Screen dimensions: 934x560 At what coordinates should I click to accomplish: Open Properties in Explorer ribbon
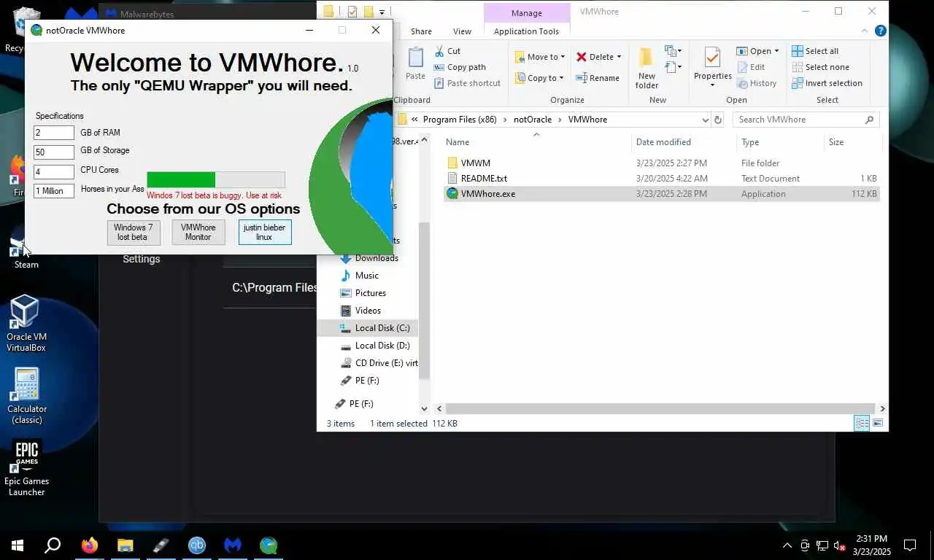point(713,68)
